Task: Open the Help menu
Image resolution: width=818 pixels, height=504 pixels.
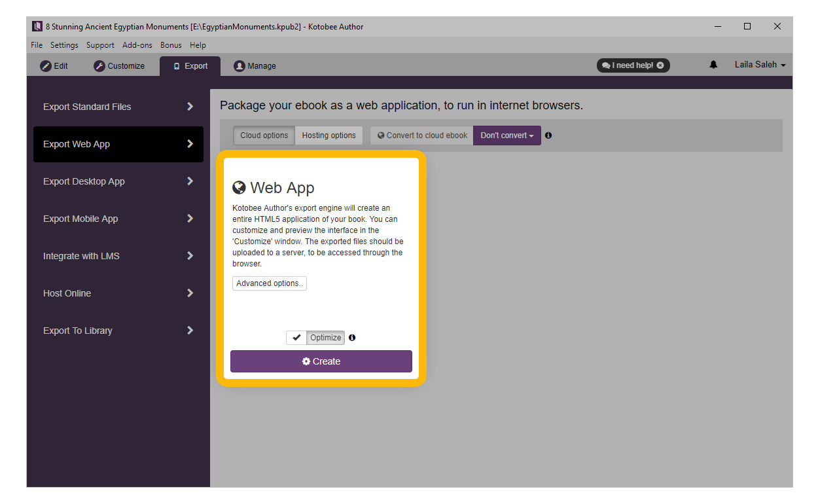Action: pyautogui.click(x=198, y=45)
